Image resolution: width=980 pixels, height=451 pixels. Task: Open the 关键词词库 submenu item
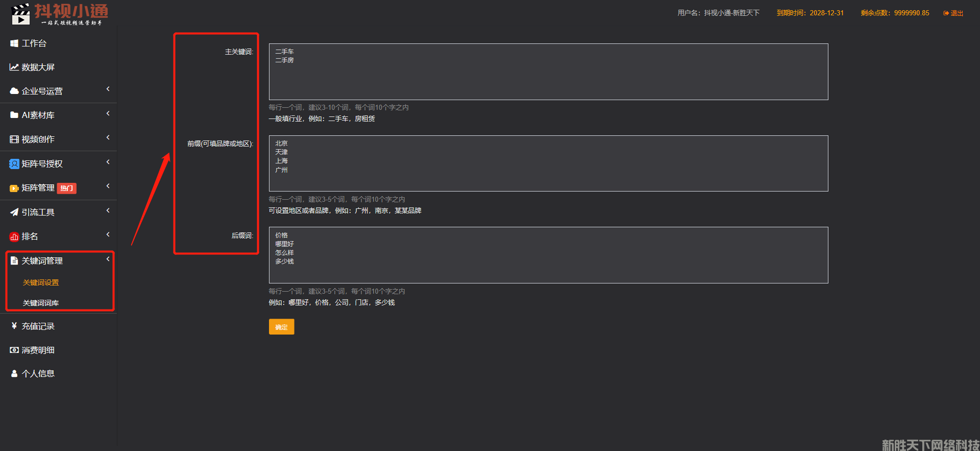point(41,303)
